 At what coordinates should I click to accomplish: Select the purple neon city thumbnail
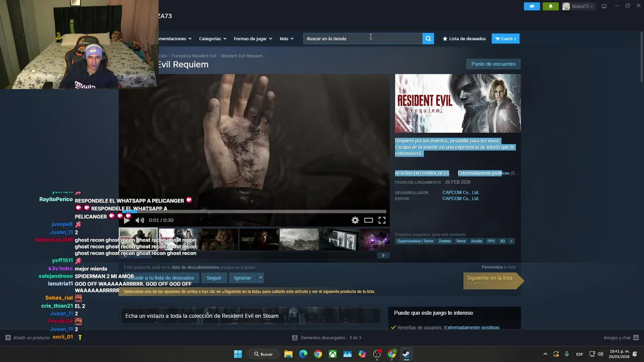click(375, 239)
